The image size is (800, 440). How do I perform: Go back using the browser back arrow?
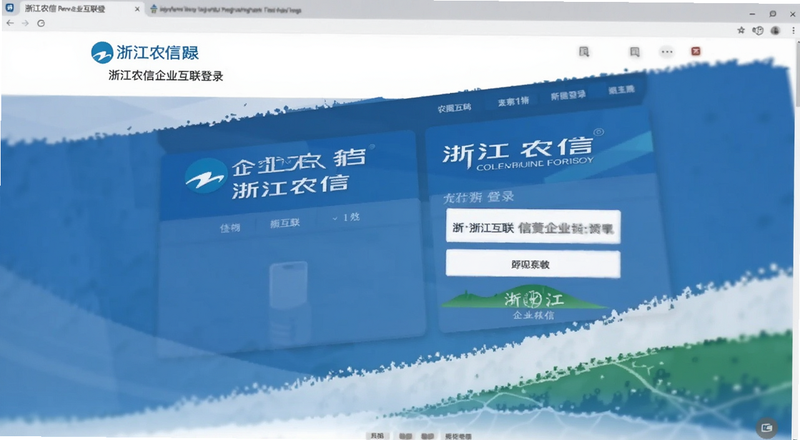coord(10,23)
